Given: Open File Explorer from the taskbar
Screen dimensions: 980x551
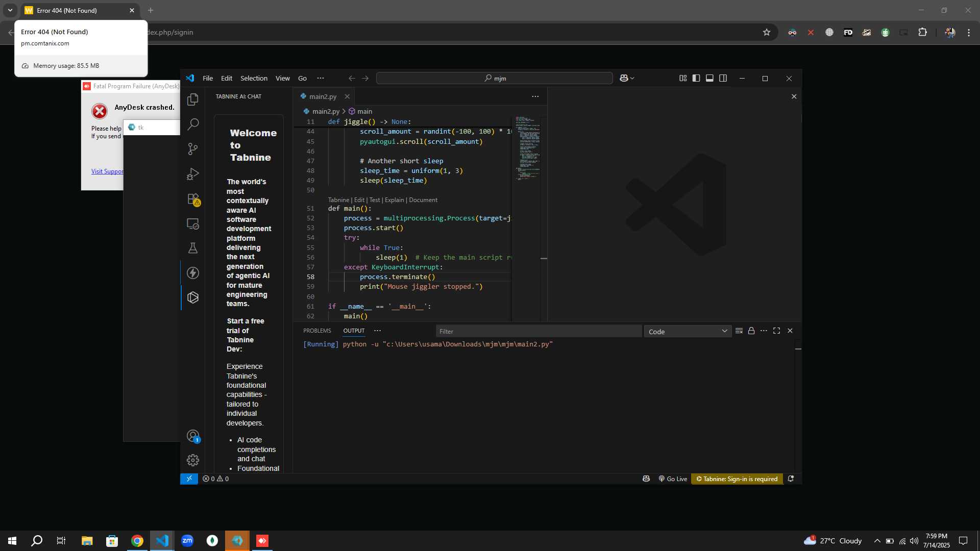Looking at the screenshot, I should [87, 541].
